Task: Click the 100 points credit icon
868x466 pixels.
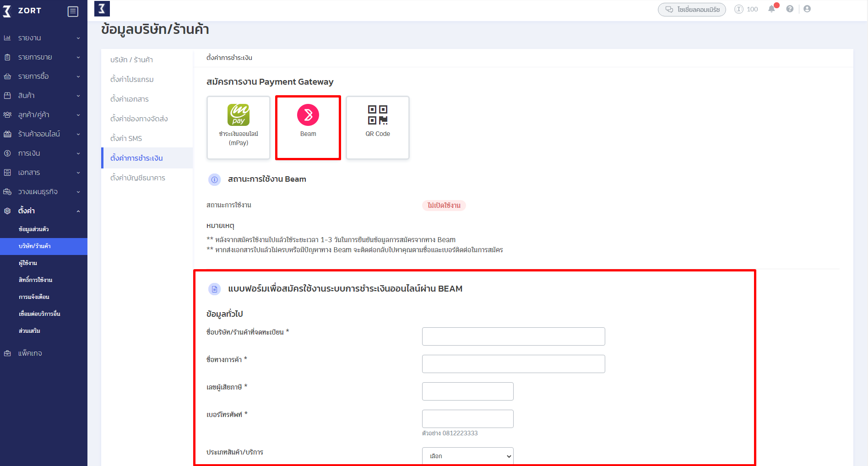Action: click(x=739, y=9)
